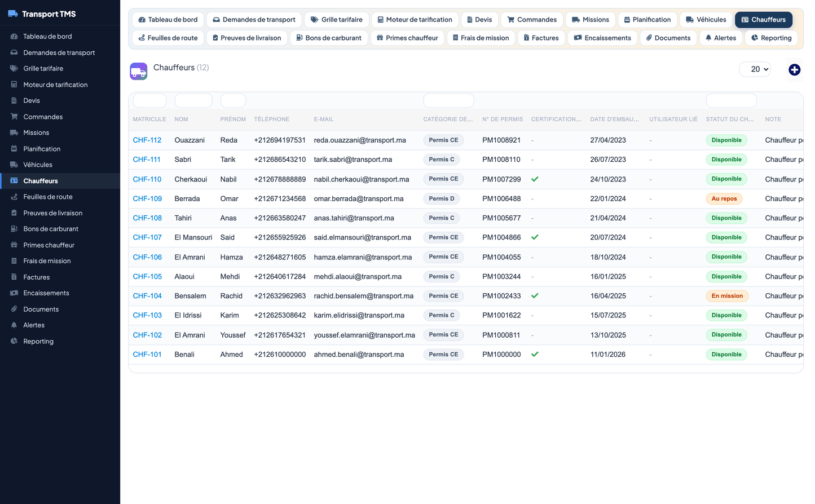Open the Statut du chauffeur filter box
815x504 pixels.
click(731, 101)
